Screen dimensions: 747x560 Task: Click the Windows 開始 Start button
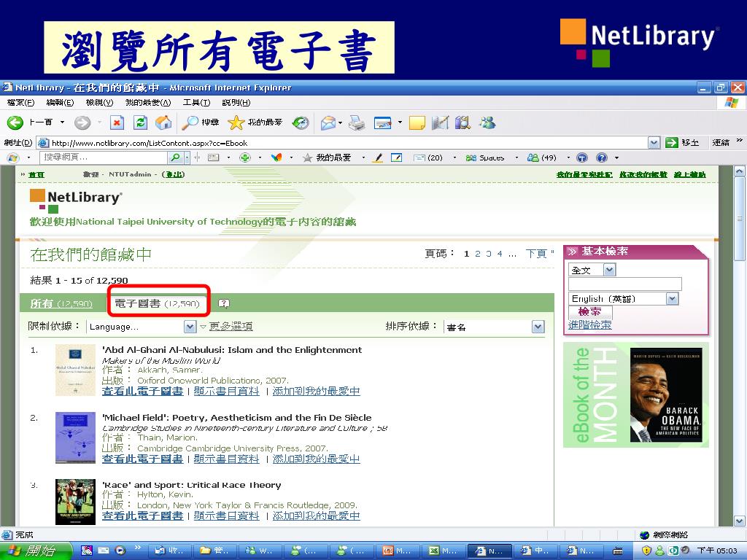pyautogui.click(x=36, y=551)
